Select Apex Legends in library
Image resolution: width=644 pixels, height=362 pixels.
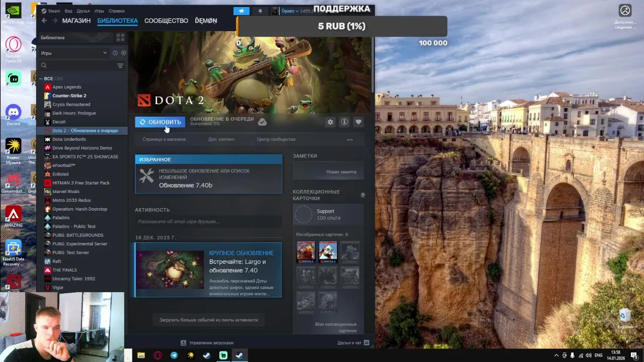coord(67,87)
